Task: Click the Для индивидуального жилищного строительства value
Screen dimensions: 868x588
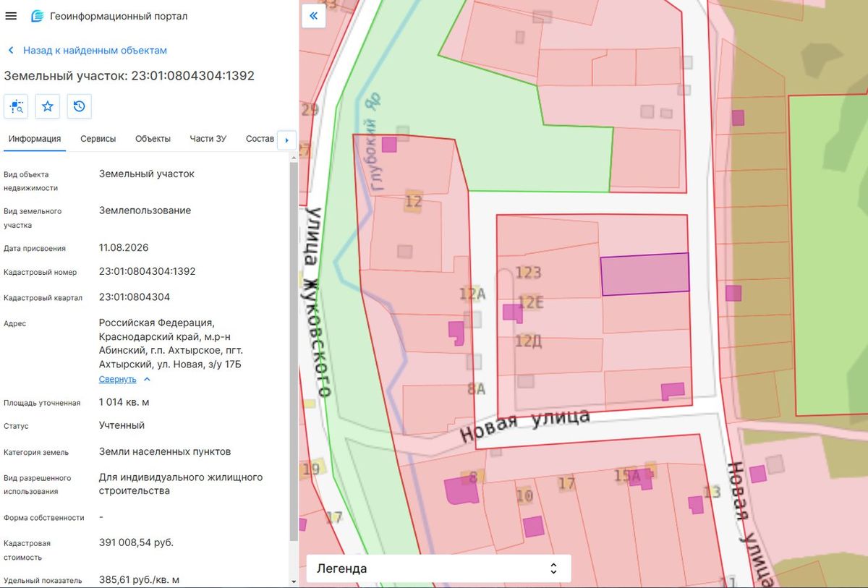Action: [181, 484]
